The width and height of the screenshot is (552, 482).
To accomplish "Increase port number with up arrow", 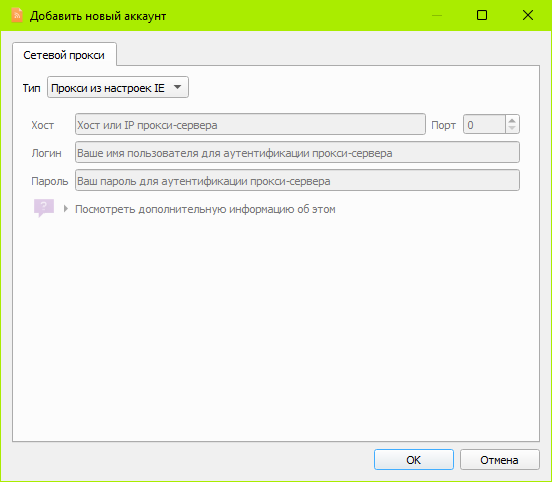I will click(x=512, y=120).
